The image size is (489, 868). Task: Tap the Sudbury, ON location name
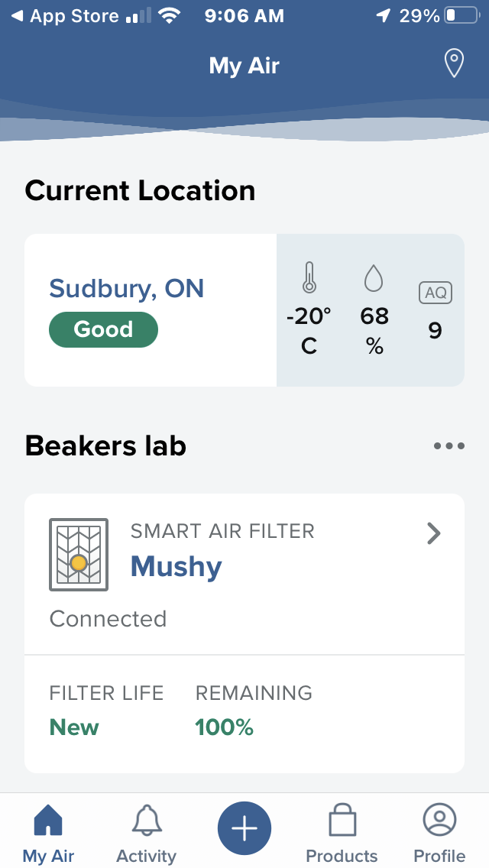pos(127,289)
